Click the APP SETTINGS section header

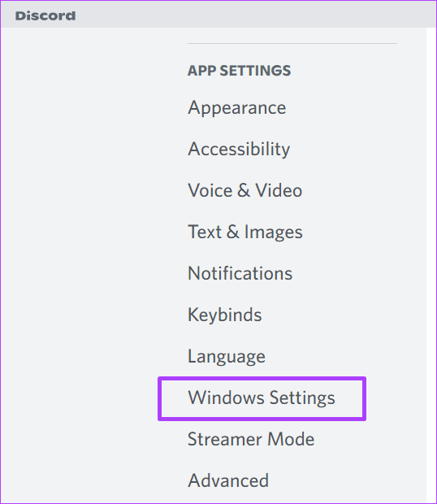click(x=239, y=71)
